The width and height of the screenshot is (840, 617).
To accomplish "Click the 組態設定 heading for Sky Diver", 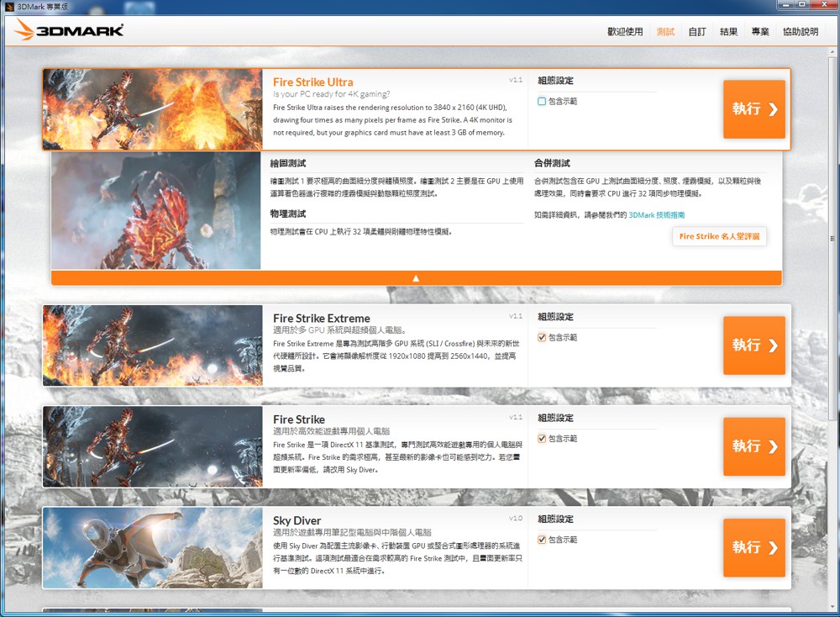I will click(555, 519).
